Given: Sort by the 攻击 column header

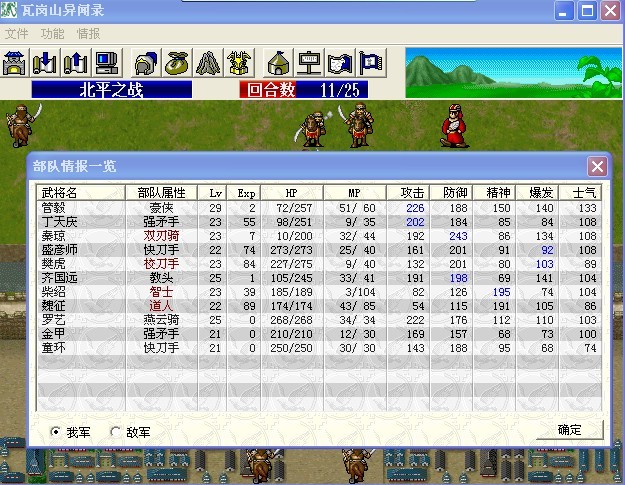Looking at the screenshot, I should coord(412,192).
